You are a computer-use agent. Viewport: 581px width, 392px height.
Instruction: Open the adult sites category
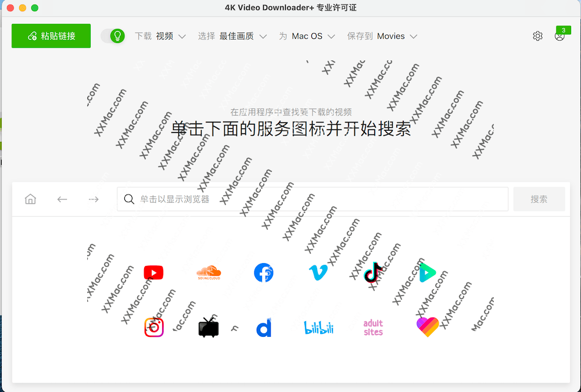(372, 327)
